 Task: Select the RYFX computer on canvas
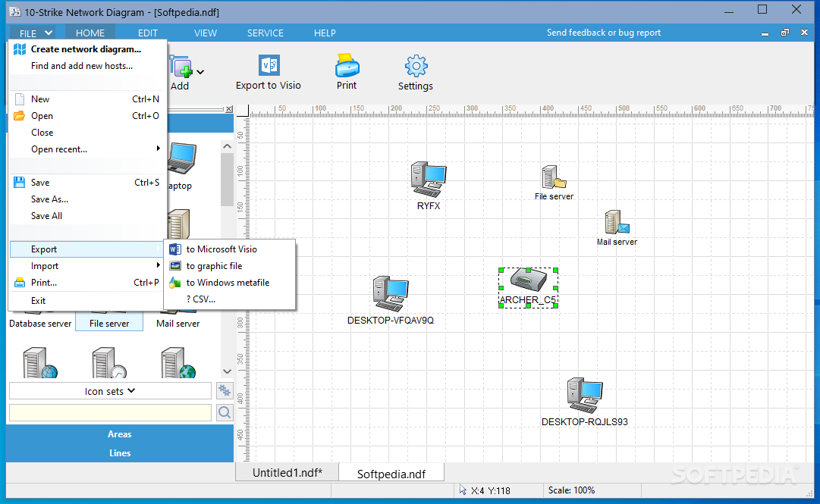[x=429, y=180]
